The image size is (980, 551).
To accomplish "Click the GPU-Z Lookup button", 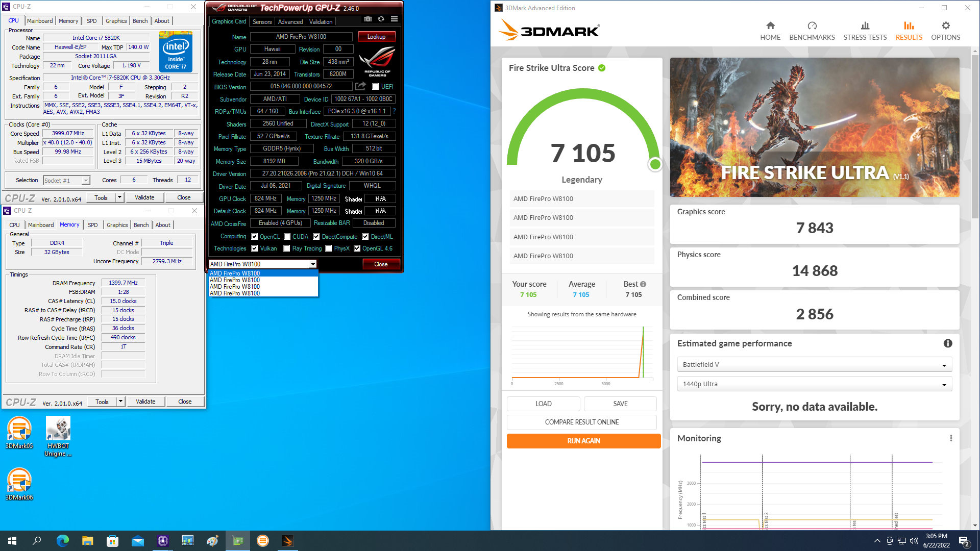I will click(x=376, y=37).
